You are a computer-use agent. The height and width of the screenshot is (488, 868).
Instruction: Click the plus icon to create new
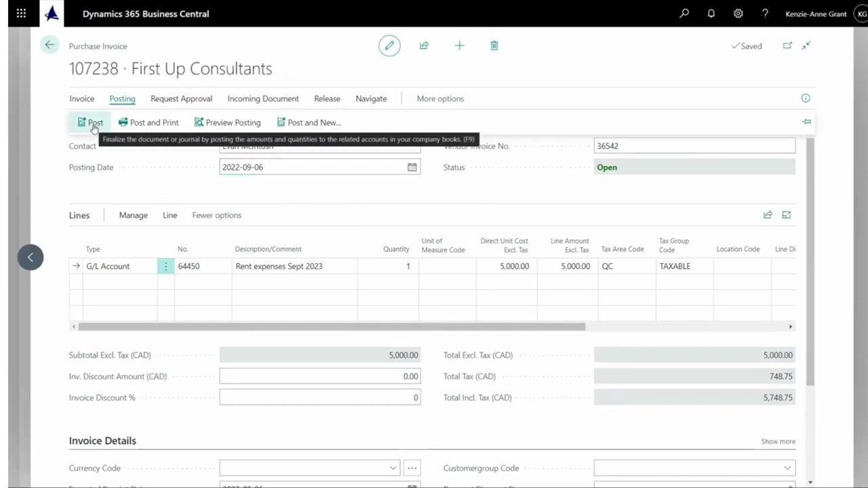click(x=459, y=45)
